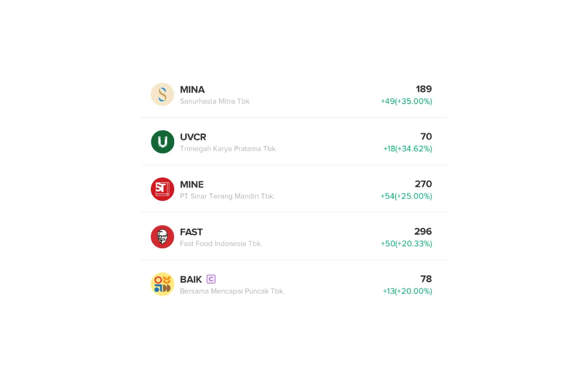Viewport: 588px width, 392px height.
Task: Open the MINA ticker symbol
Action: (192, 90)
